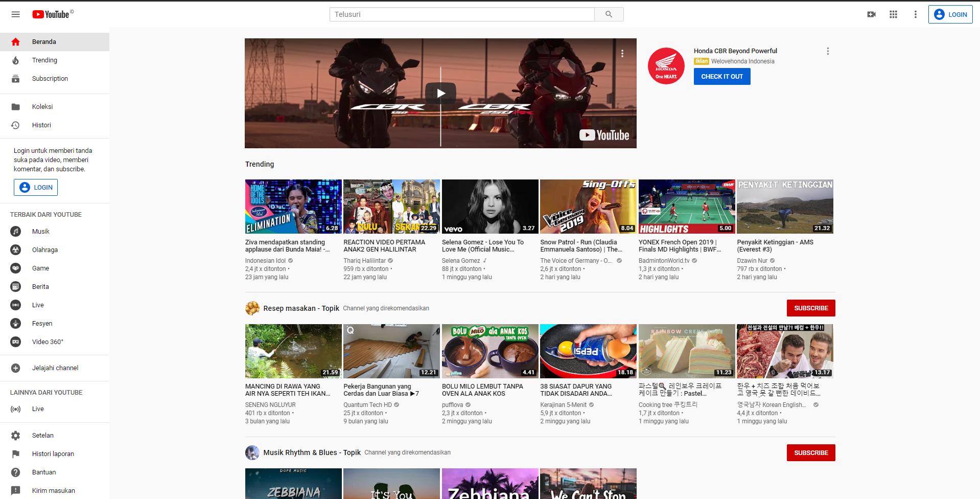Open YONEX French Open highlights thumbnail
Image resolution: width=980 pixels, height=499 pixels.
coord(687,207)
